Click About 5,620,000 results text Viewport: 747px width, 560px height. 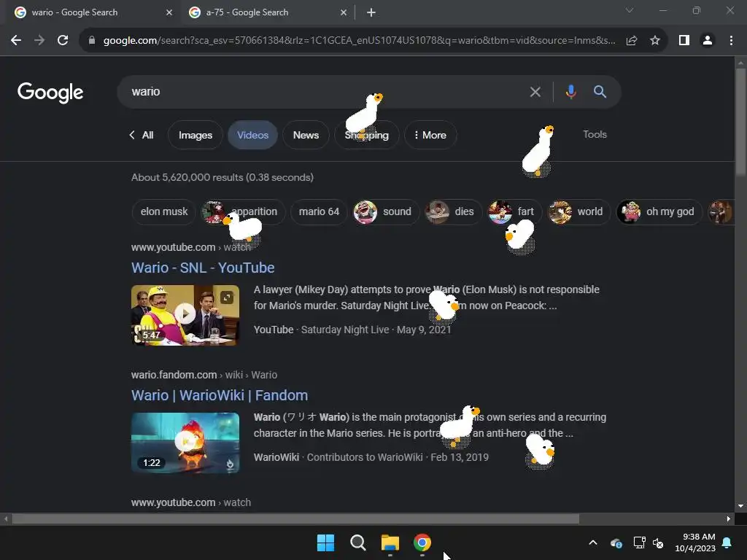point(222,177)
